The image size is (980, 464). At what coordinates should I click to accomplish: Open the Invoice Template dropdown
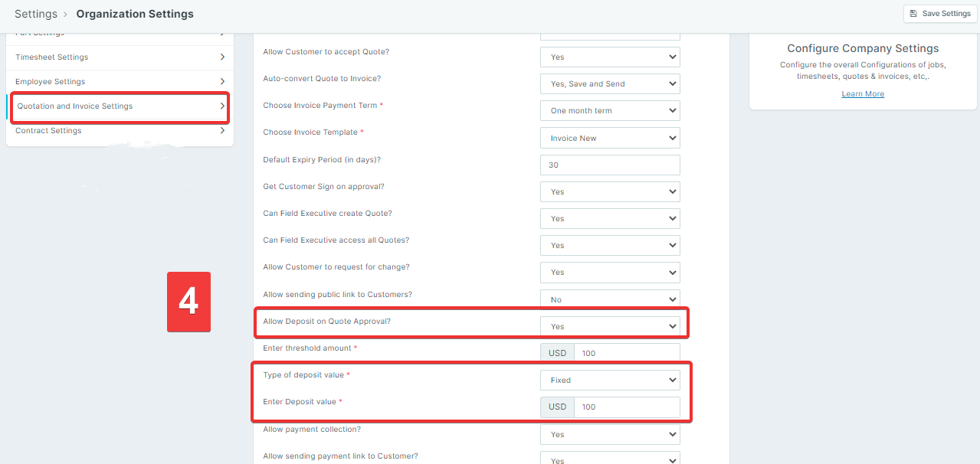pyautogui.click(x=610, y=139)
